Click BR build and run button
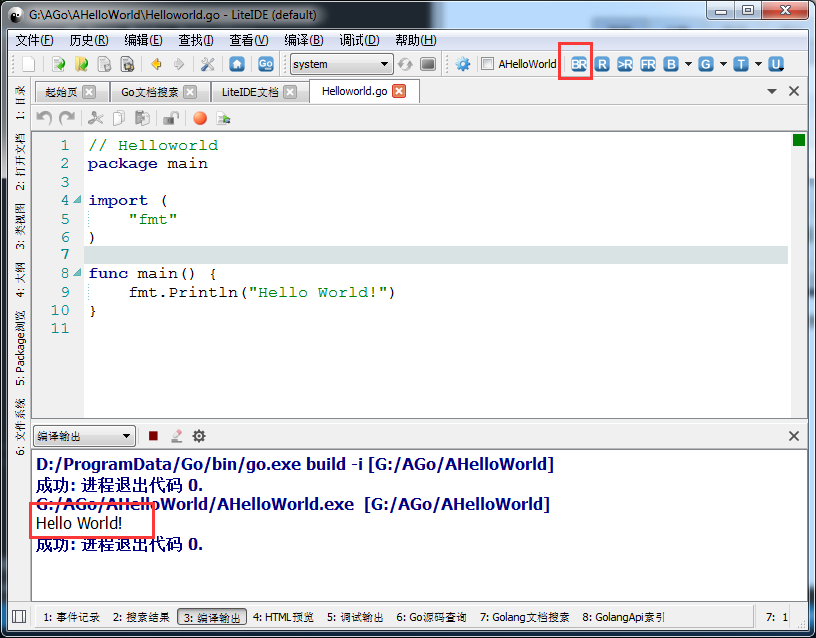 tap(579, 64)
